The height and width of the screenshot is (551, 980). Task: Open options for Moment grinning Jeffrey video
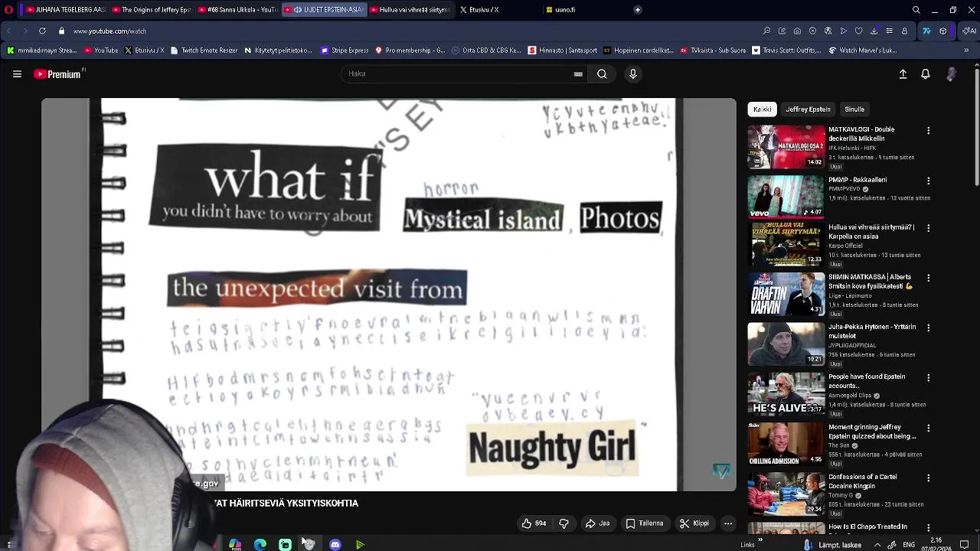click(928, 428)
